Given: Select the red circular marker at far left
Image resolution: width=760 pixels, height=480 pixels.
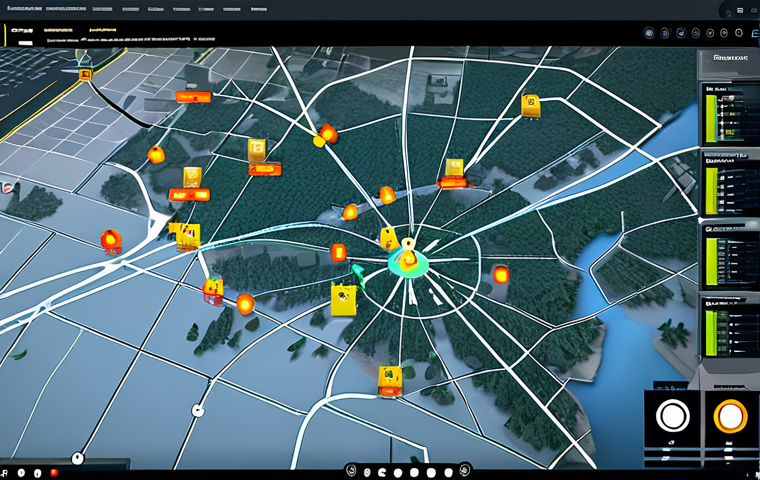Looking at the screenshot, I should (x=110, y=239).
